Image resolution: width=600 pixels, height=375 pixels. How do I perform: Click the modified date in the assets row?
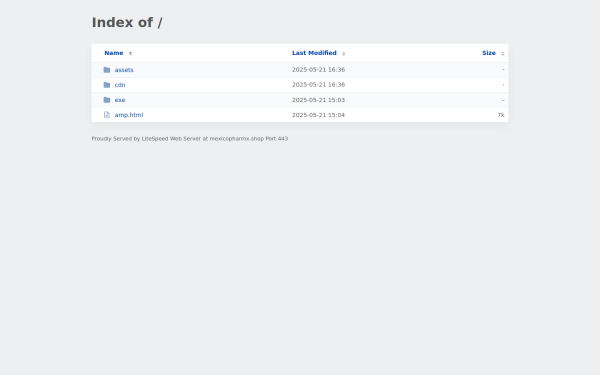[x=318, y=70]
